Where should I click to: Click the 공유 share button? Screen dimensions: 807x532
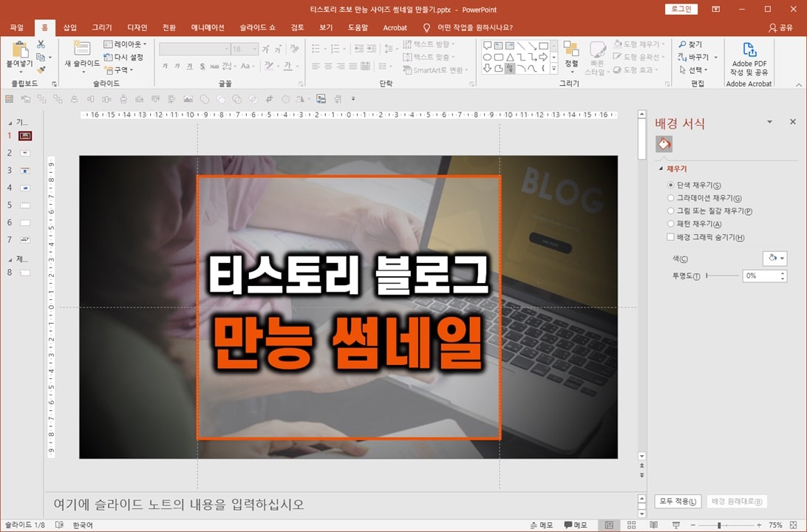780,28
